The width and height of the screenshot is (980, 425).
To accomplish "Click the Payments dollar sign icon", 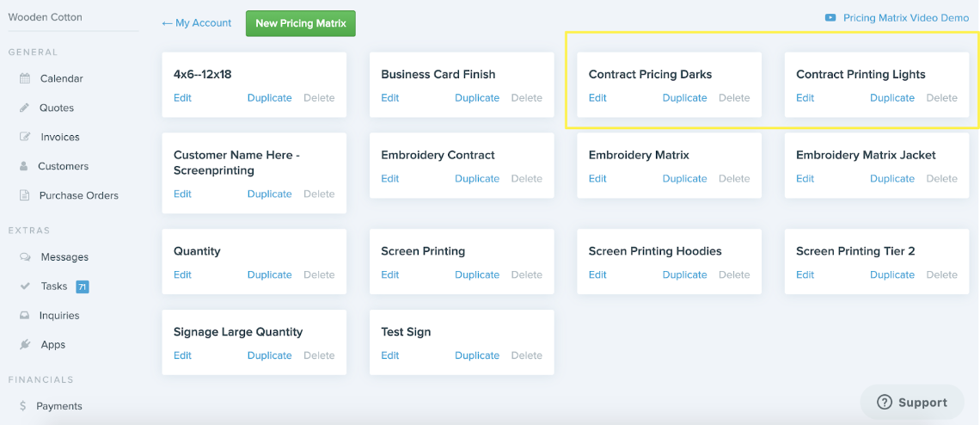I will coord(23,406).
